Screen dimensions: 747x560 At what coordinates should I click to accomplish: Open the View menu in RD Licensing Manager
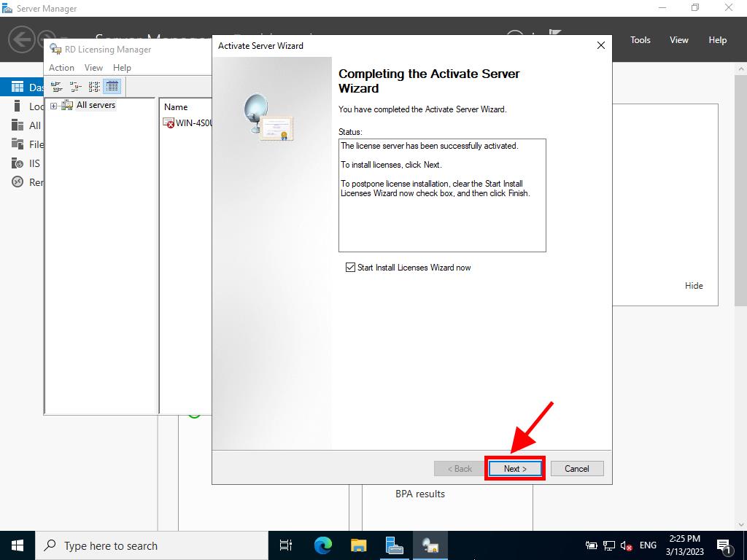93,68
